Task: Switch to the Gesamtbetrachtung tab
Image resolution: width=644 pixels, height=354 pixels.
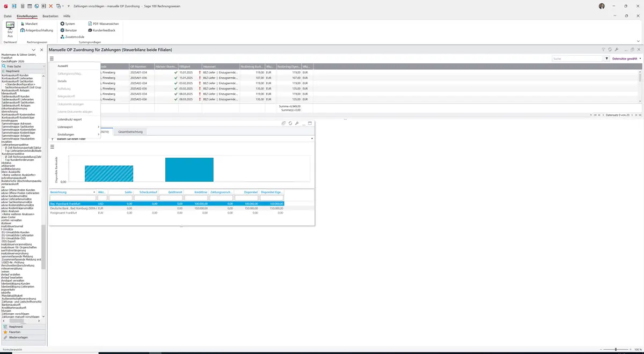Action: [130, 131]
